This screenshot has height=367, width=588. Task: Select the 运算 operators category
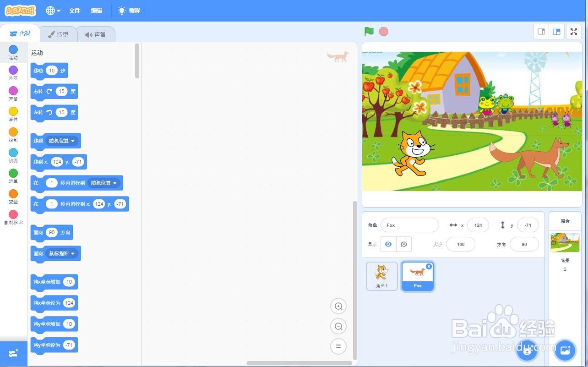(13, 176)
